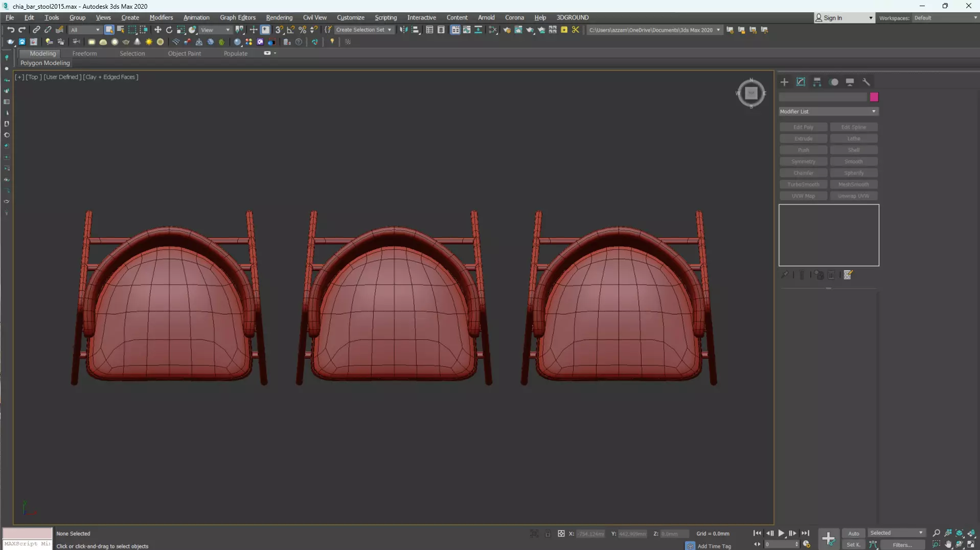Image resolution: width=980 pixels, height=550 pixels.
Task: Toggle Window/Crossing selection mode
Action: pyautogui.click(x=144, y=30)
